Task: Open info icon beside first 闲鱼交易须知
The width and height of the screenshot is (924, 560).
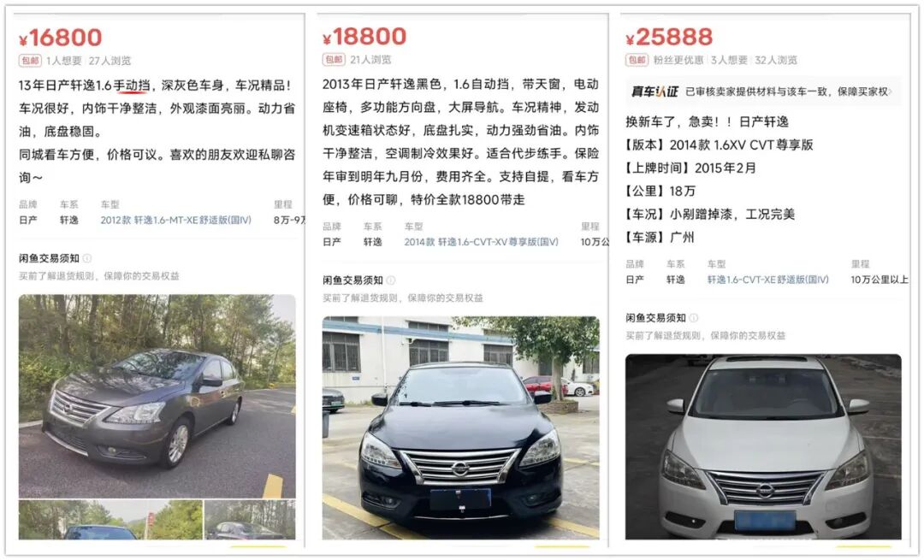Action: click(87, 258)
